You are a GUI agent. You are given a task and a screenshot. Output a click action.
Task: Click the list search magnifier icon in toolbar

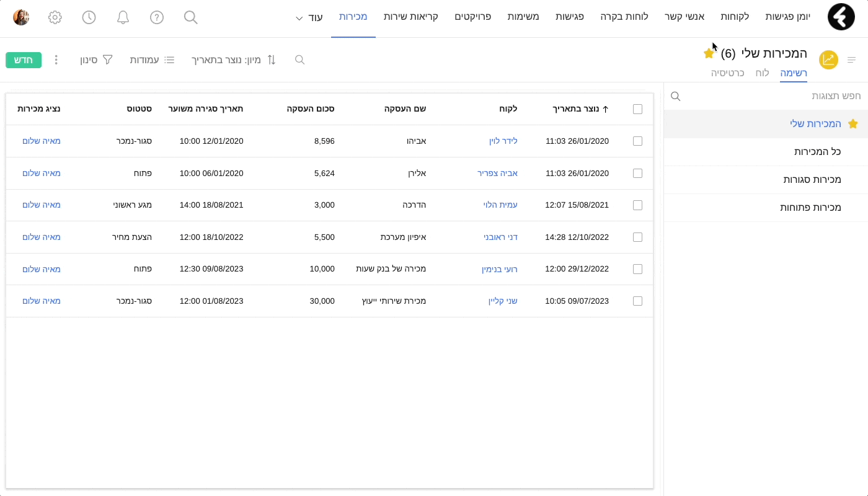299,60
